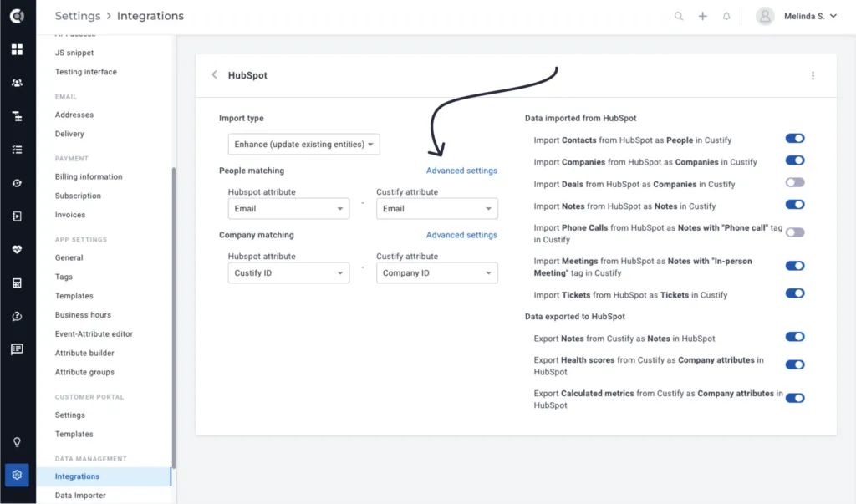Turn off Import Meetings from HubSpot toggle
Screen dimensions: 856x504
pyautogui.click(x=795, y=266)
